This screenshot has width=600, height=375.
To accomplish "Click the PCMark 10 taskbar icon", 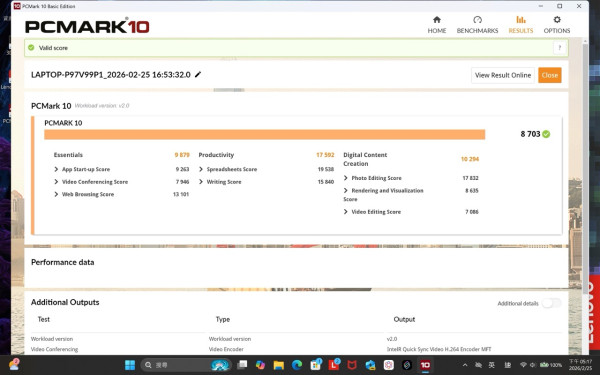I will [x=425, y=365].
